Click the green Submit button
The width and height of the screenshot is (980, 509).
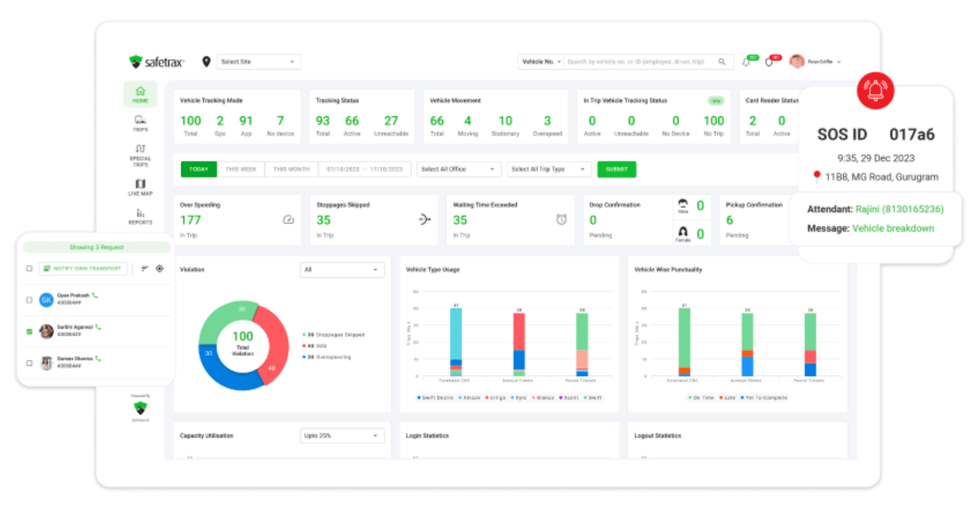617,169
